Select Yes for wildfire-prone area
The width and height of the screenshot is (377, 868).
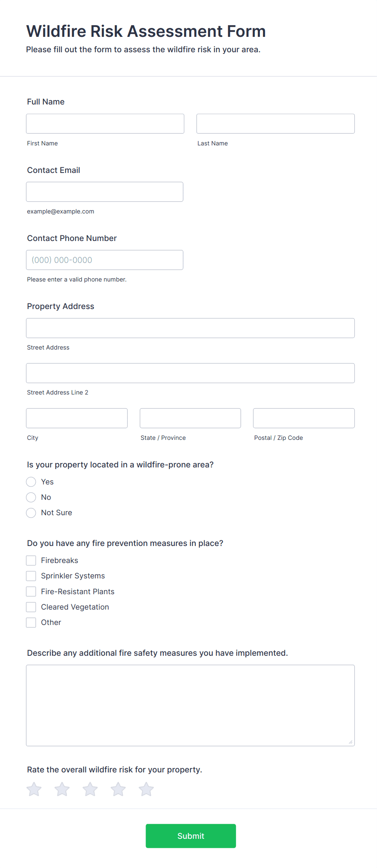pos(31,482)
